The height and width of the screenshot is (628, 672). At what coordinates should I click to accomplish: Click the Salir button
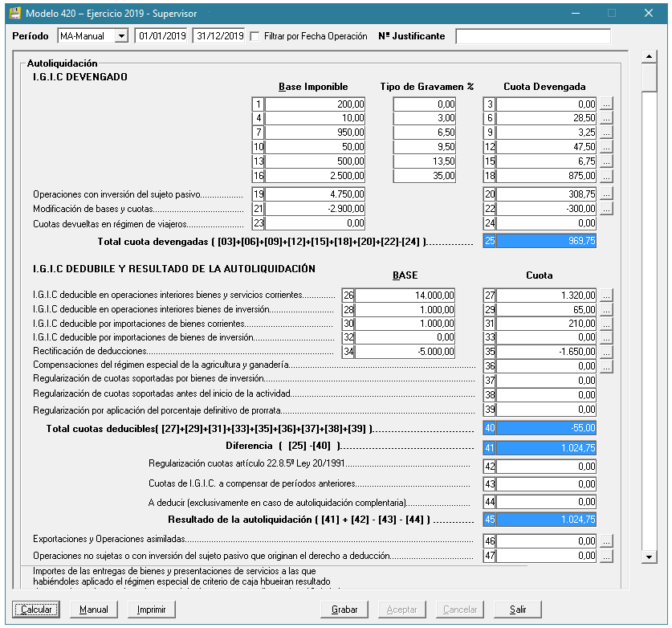point(518,610)
